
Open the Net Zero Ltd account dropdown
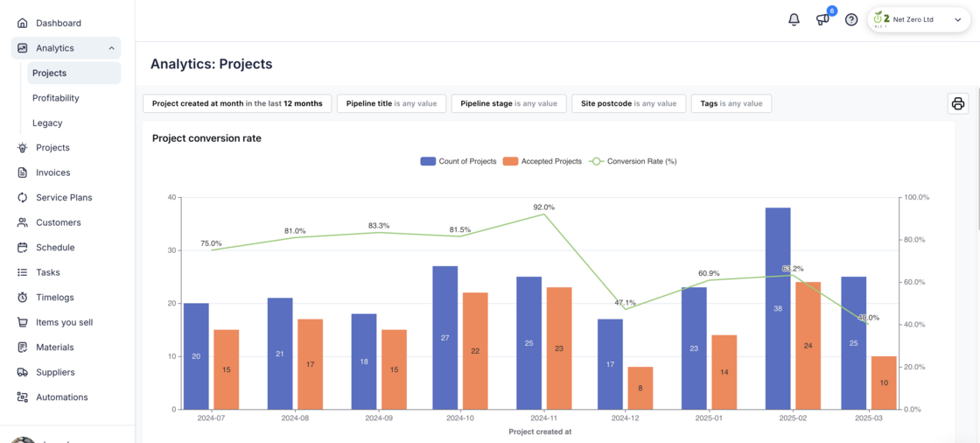(x=919, y=19)
